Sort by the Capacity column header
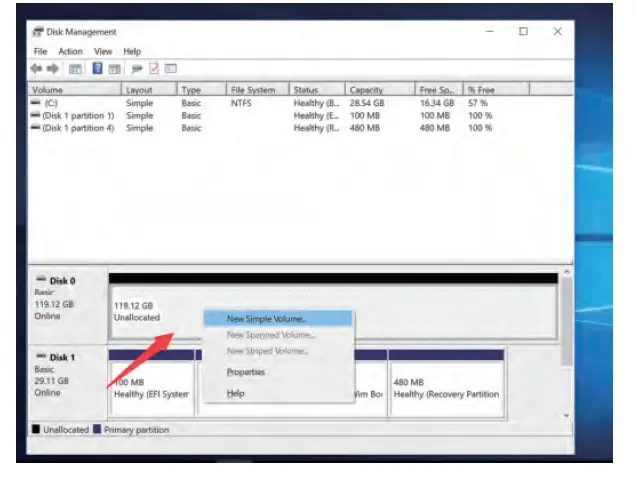The image size is (635, 477). pos(380,89)
